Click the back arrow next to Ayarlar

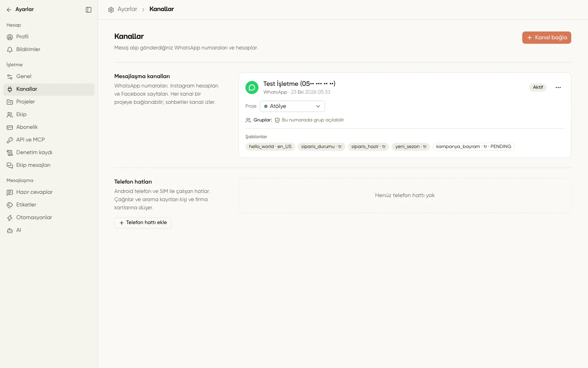pos(9,9)
